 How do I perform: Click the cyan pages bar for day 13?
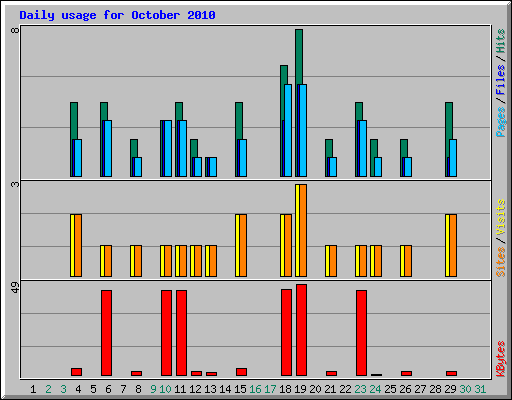(x=213, y=167)
